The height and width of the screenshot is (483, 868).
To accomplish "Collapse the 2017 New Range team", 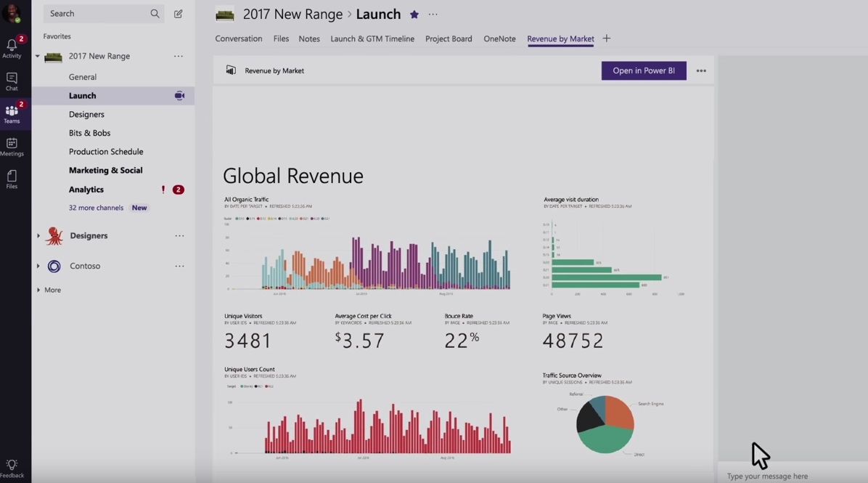I will 38,56.
